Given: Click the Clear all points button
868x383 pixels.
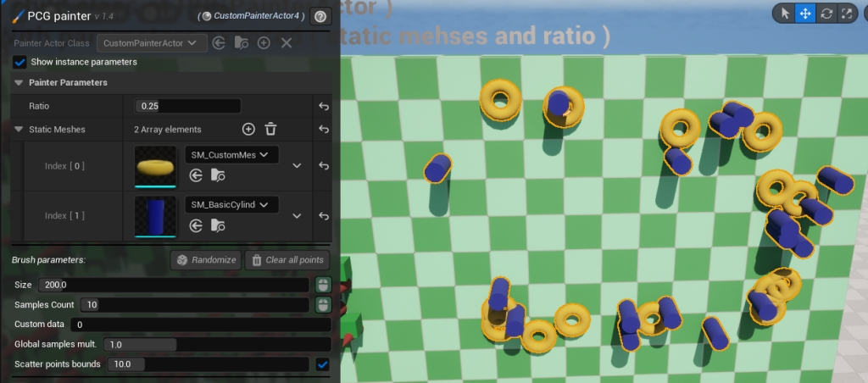Looking at the screenshot, I should pyautogui.click(x=287, y=260).
